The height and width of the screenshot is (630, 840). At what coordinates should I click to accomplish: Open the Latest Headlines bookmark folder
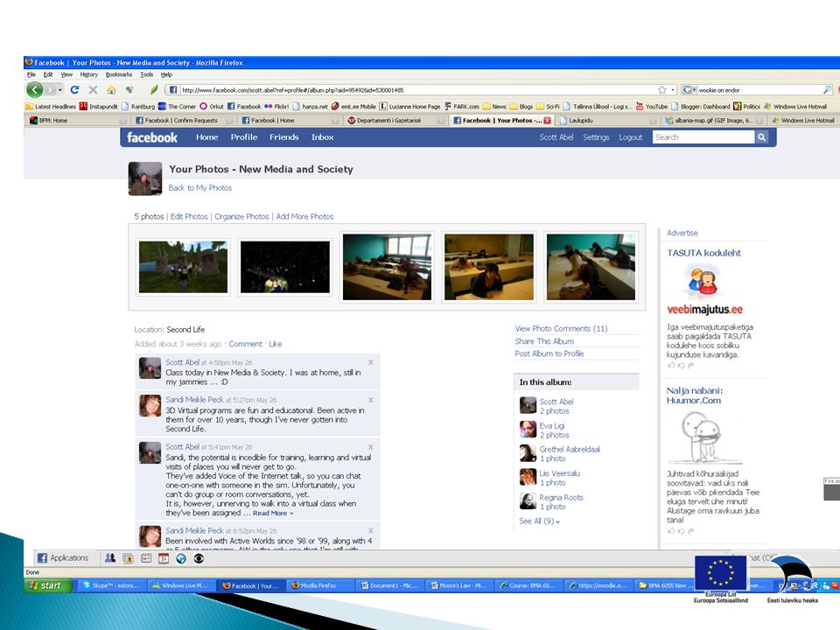click(x=51, y=107)
